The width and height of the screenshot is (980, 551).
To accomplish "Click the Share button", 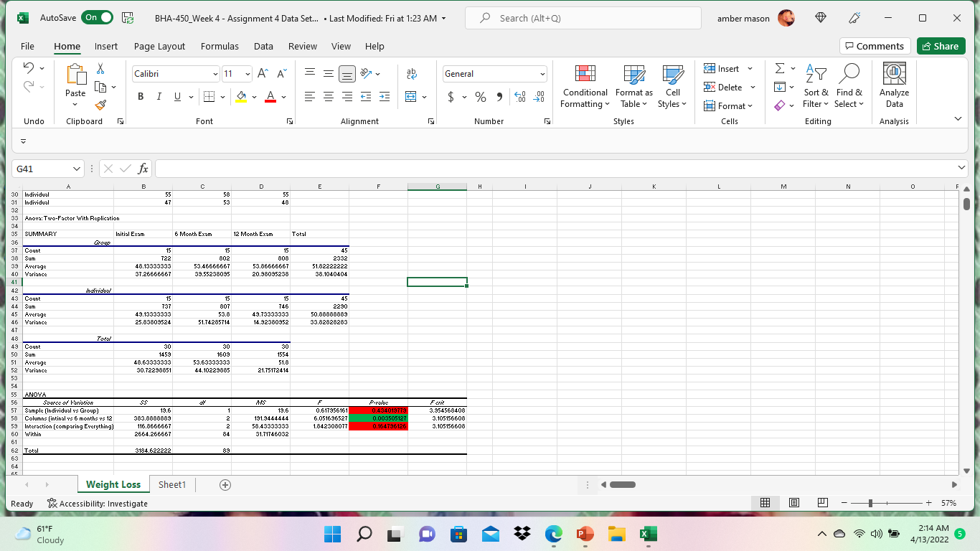I will [941, 45].
